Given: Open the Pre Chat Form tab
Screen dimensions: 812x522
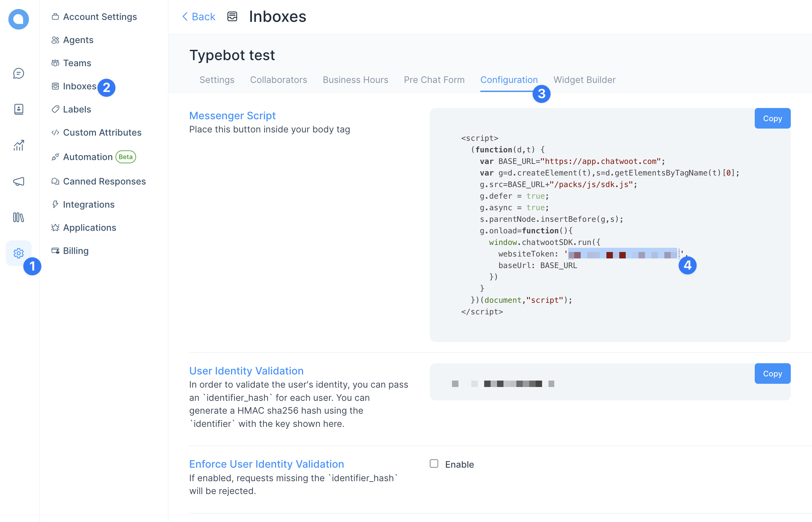Looking at the screenshot, I should [434, 80].
